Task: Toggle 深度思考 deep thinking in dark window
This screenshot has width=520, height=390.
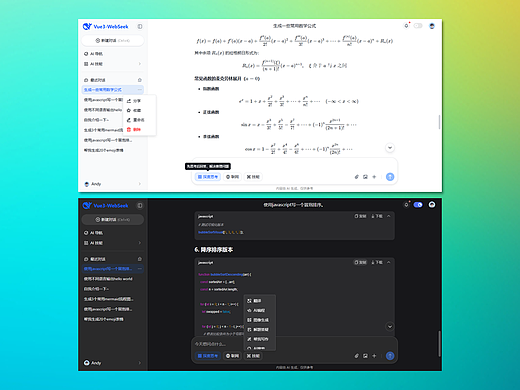Action: pyautogui.click(x=208, y=356)
